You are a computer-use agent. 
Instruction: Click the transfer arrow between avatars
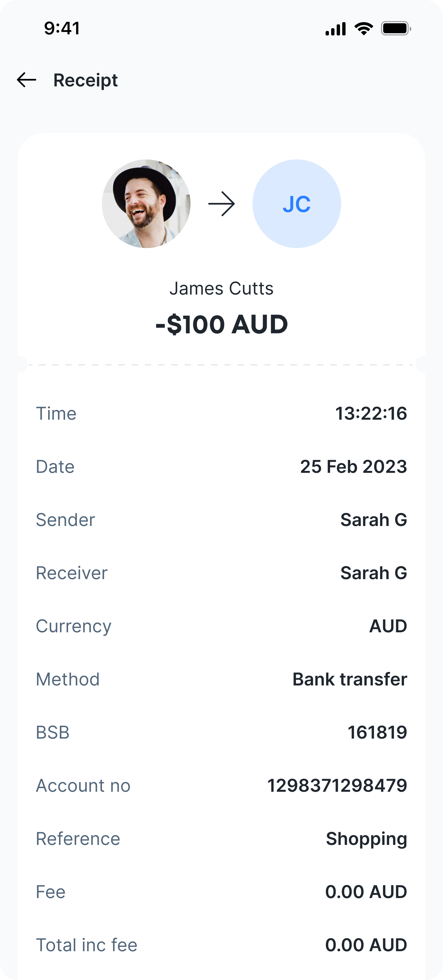tap(221, 204)
